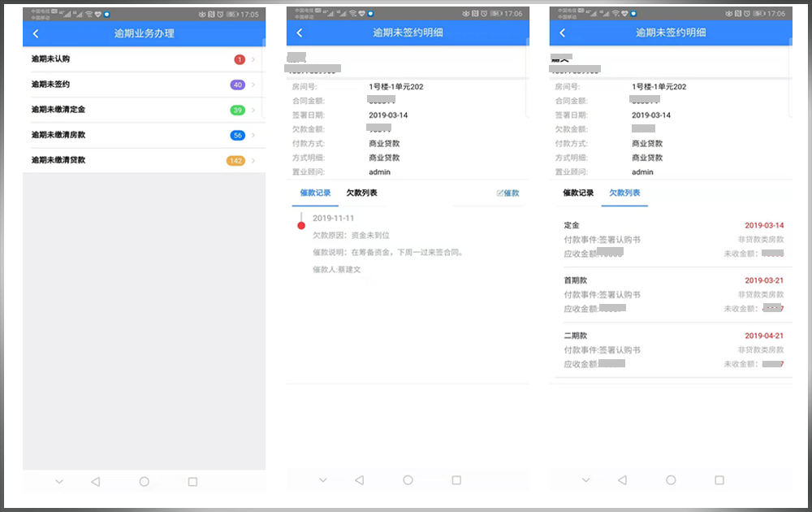The image size is (812, 512).
Task: Tap back arrow on rightmost 逾期未签约明细 screen
Action: 562,33
